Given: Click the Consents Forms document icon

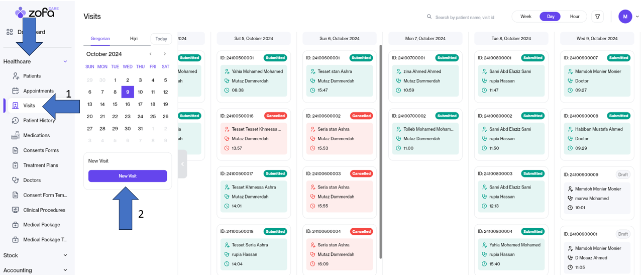Looking at the screenshot, I should click(x=16, y=150).
